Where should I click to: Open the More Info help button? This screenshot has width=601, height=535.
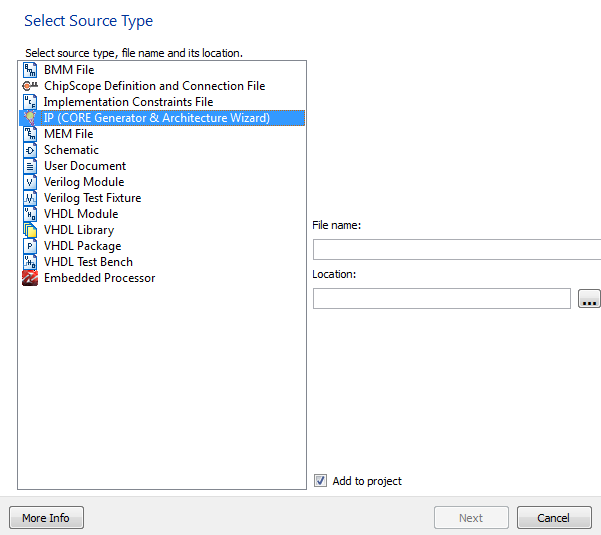coord(46,518)
